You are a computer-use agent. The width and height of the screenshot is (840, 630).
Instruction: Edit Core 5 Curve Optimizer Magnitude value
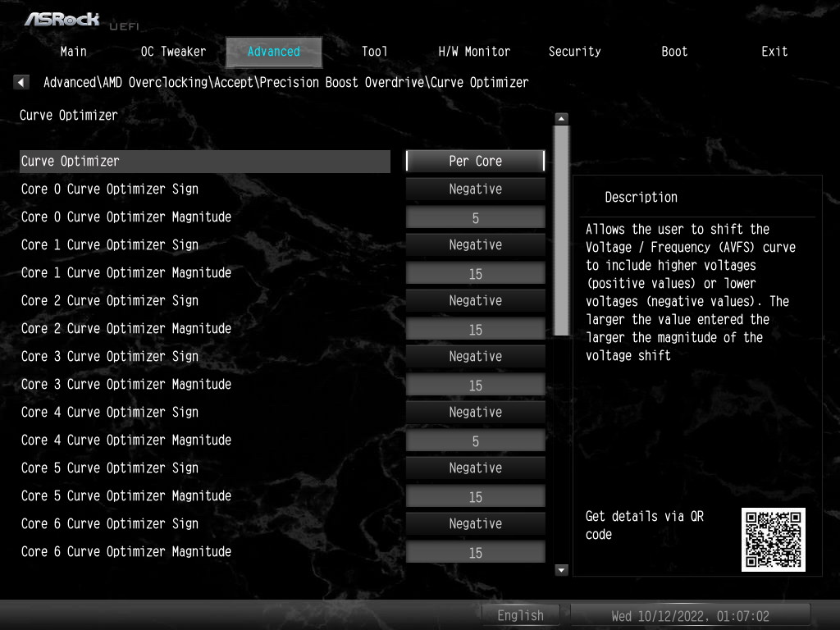[x=475, y=496]
